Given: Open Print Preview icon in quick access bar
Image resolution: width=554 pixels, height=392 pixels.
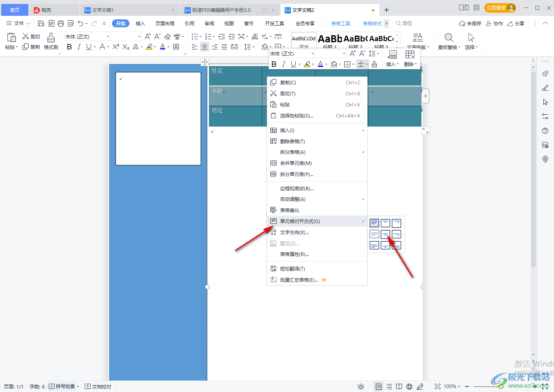Looking at the screenshot, I should click(x=71, y=23).
